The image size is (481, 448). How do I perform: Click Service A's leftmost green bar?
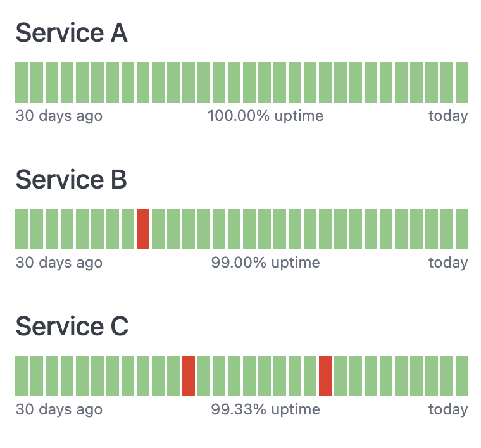coord(22,82)
